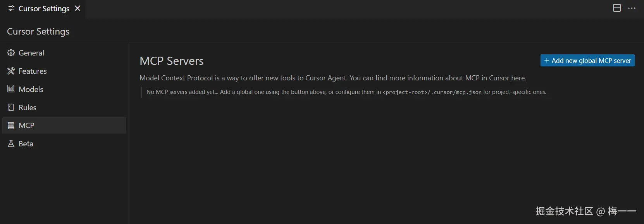
Task: Click the settings sliders icon on tab
Action: click(x=12, y=9)
